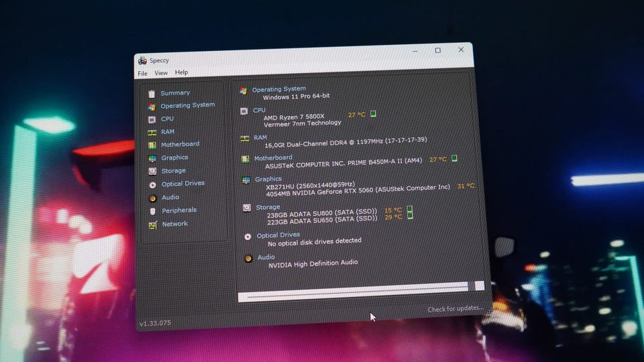Screen dimensions: 644x362
Task: Click the CPU heading link in summary
Action: (x=259, y=110)
